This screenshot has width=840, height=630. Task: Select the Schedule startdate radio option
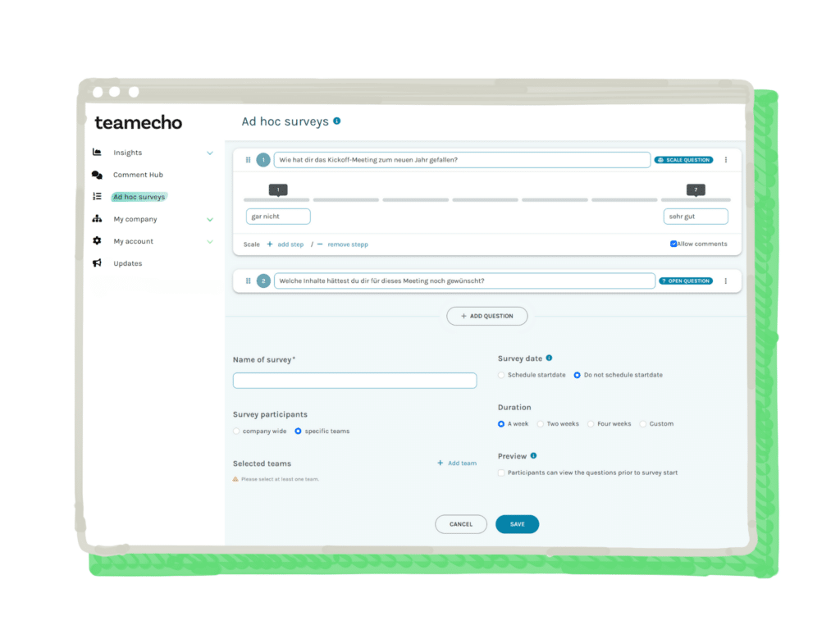tap(501, 375)
